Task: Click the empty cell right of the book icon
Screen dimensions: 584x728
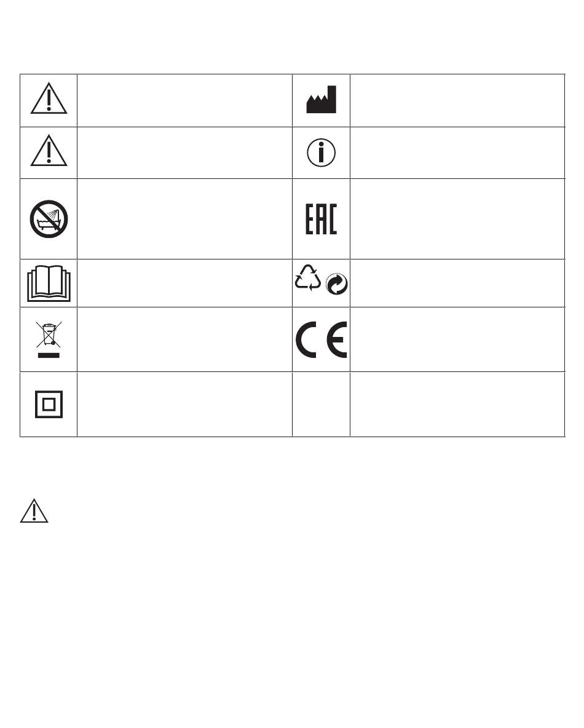Action: [x=184, y=283]
